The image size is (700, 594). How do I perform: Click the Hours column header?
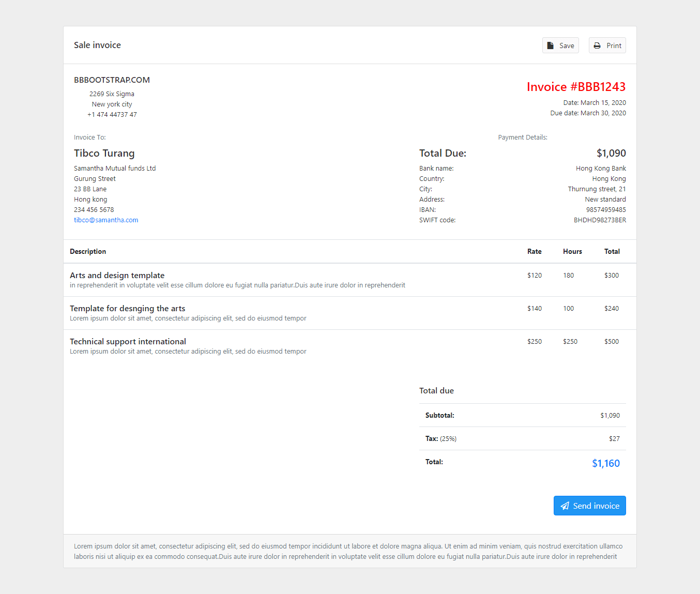tap(572, 251)
